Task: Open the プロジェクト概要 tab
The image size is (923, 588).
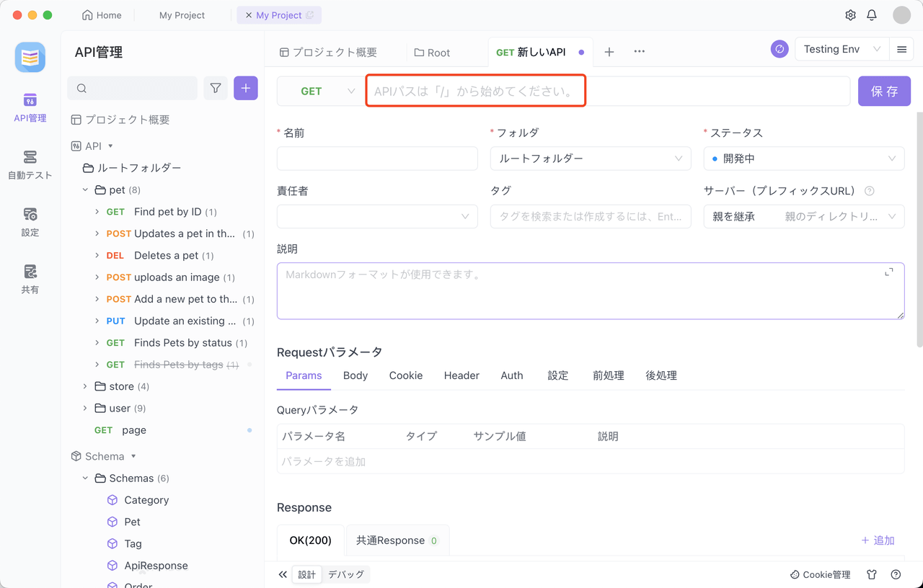Action: (x=328, y=53)
